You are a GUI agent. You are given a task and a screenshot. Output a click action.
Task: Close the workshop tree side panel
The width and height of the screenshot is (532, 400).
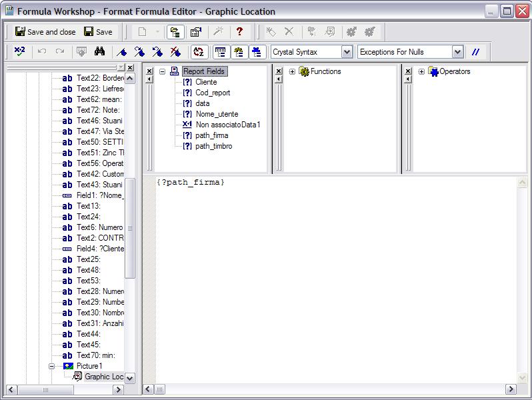pos(130,67)
